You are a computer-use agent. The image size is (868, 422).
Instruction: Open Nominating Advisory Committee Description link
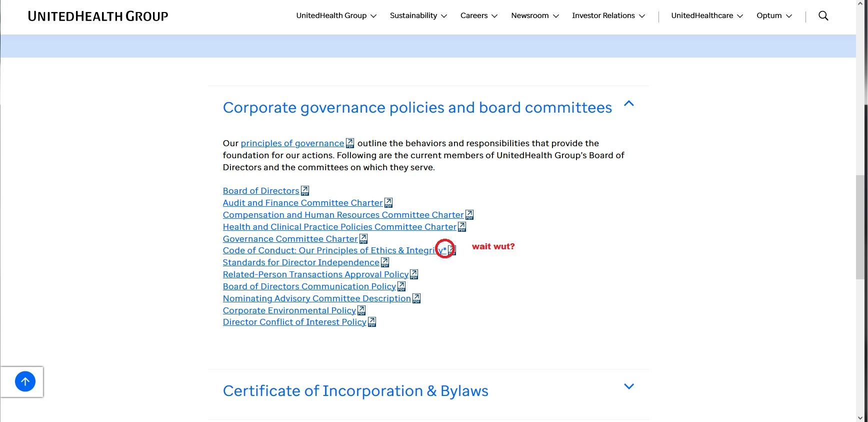(x=316, y=298)
